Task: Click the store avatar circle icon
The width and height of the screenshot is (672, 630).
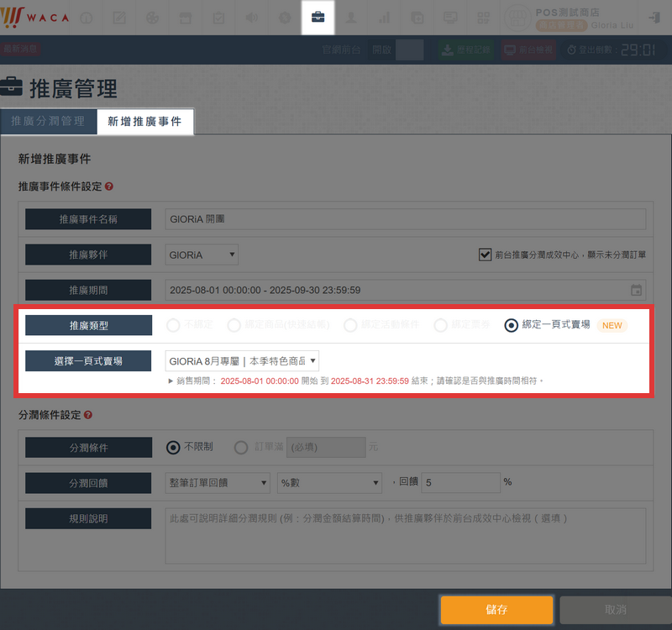Action: (517, 18)
